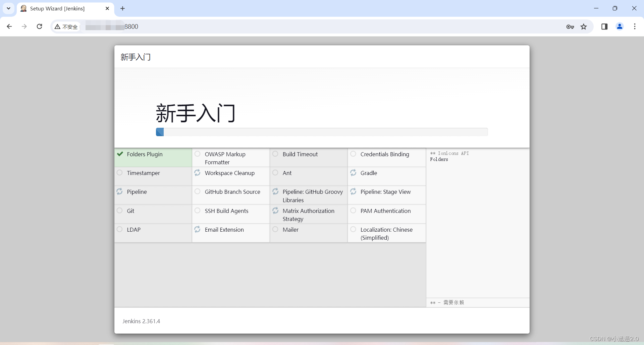This screenshot has height=345, width=644.
Task: Click the pending circle beside GitHub Branch Source
Action: tap(197, 191)
